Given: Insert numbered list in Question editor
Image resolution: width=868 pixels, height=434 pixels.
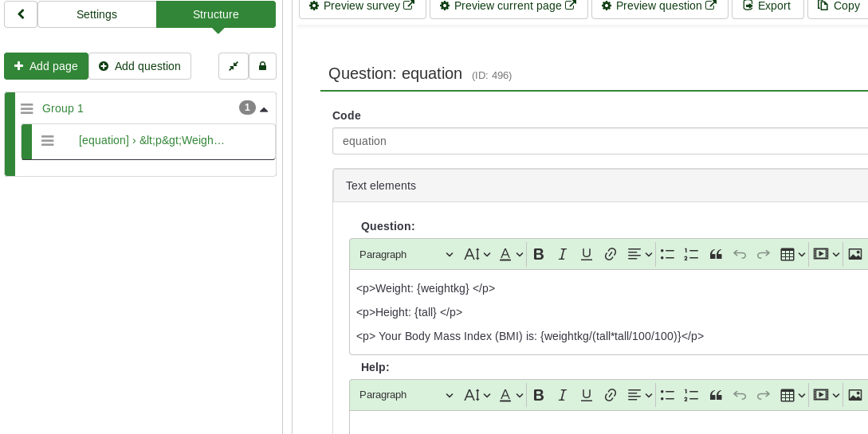Looking at the screenshot, I should coord(691,254).
